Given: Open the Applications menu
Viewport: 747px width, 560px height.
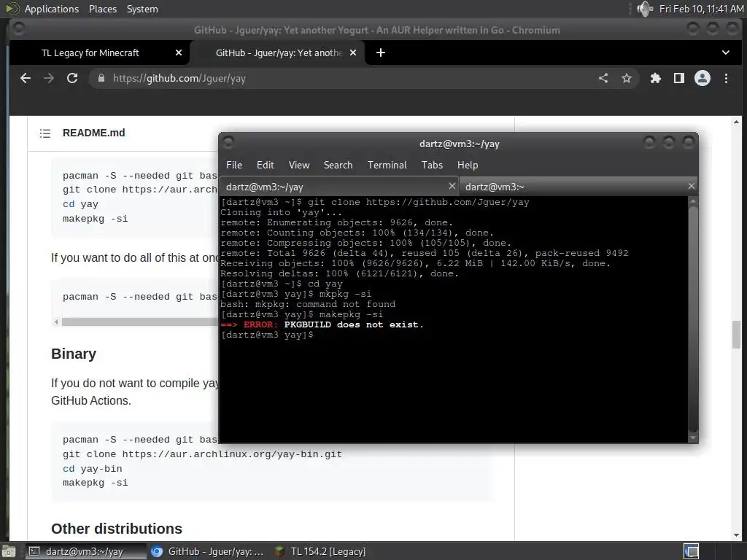Looking at the screenshot, I should coord(52,9).
